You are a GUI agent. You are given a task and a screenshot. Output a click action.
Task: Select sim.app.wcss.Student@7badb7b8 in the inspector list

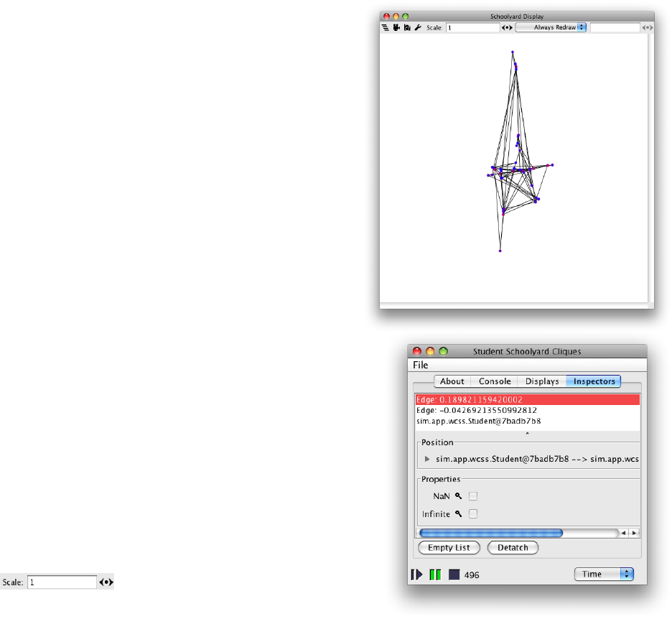[528, 421]
